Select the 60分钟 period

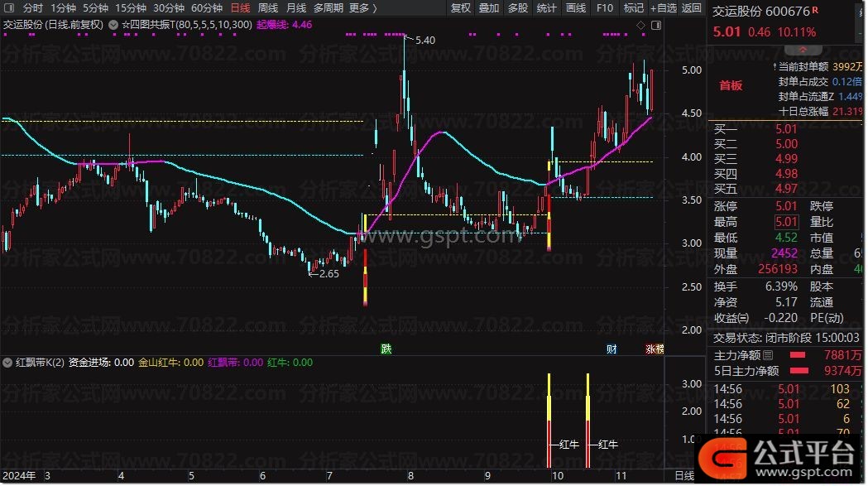point(207,7)
